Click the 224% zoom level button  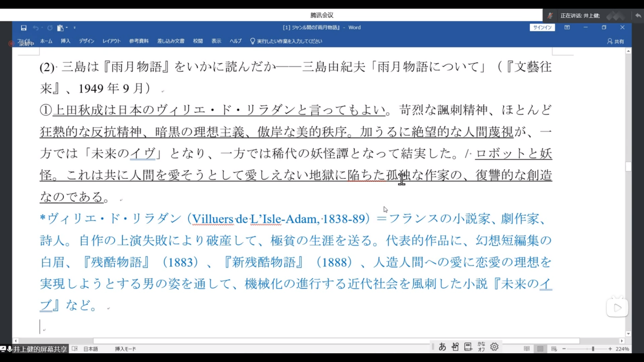(x=622, y=349)
